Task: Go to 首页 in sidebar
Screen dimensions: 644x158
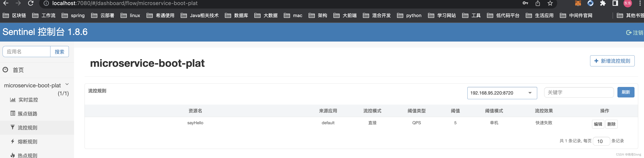Action: point(18,70)
